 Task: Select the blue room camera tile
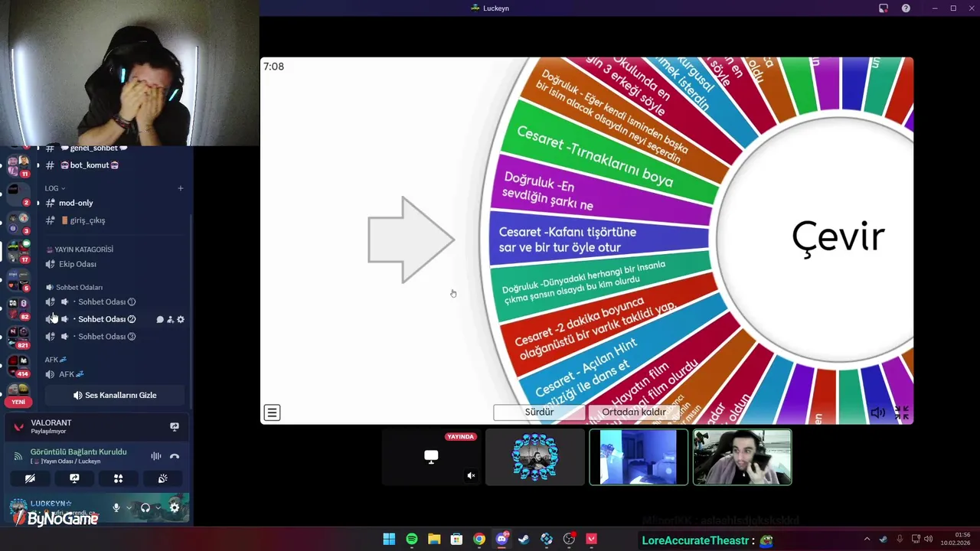pyautogui.click(x=639, y=457)
